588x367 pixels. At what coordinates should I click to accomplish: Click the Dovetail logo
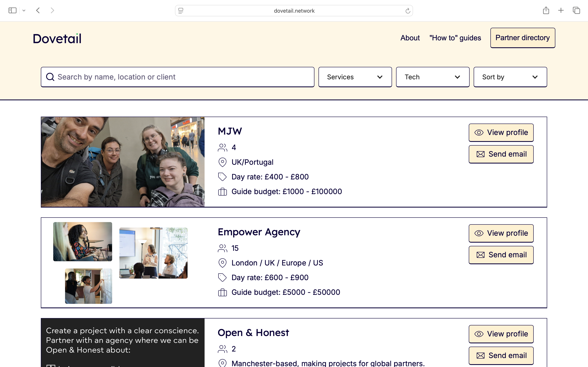click(57, 39)
